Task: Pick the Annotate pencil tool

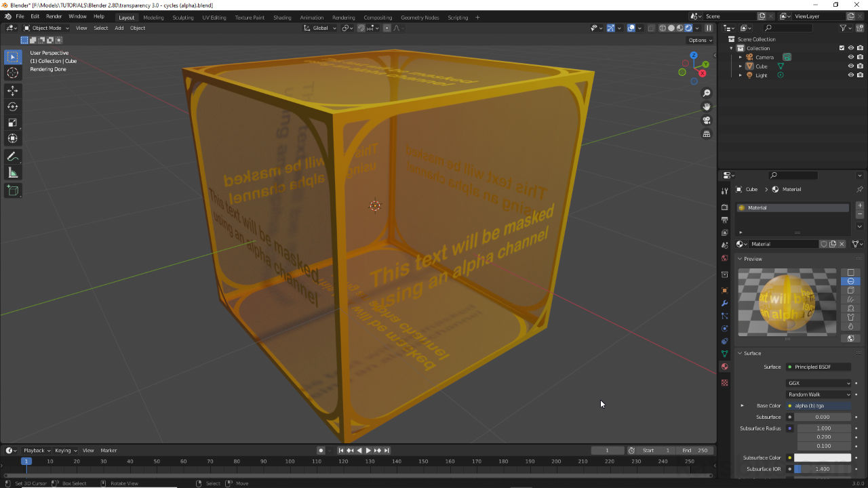Action: coord(12,157)
